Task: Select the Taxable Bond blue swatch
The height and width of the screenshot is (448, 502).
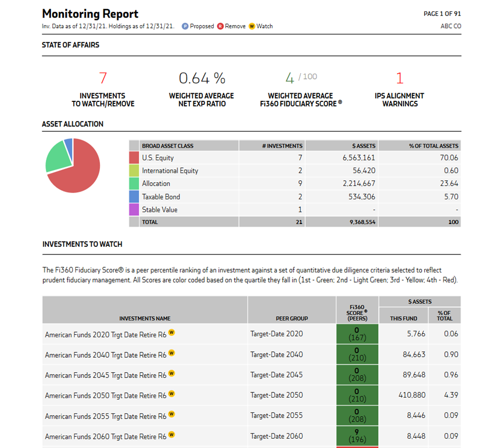Action: pos(134,197)
